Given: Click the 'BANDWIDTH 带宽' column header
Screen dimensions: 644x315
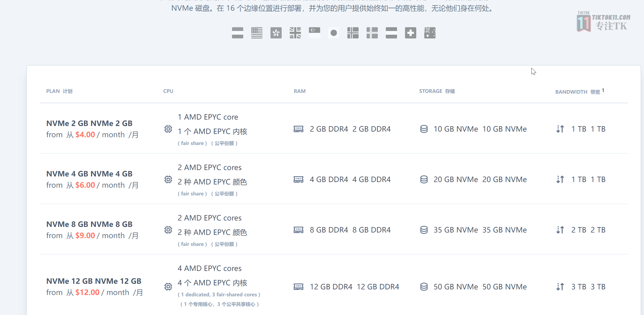Looking at the screenshot, I should tap(578, 92).
